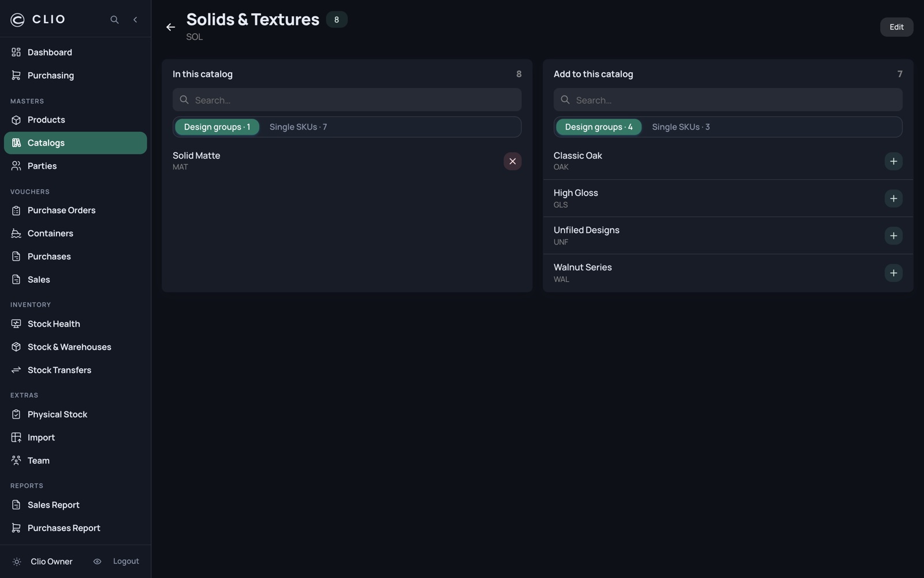The image size is (924, 578).
Task: Open Purchasing page
Action: coord(76,76)
